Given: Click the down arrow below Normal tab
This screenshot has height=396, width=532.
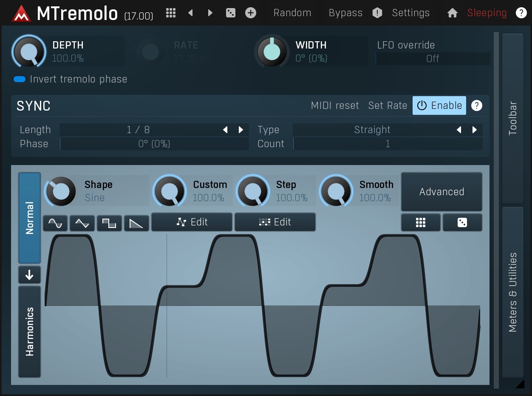Looking at the screenshot, I should click(x=29, y=275).
